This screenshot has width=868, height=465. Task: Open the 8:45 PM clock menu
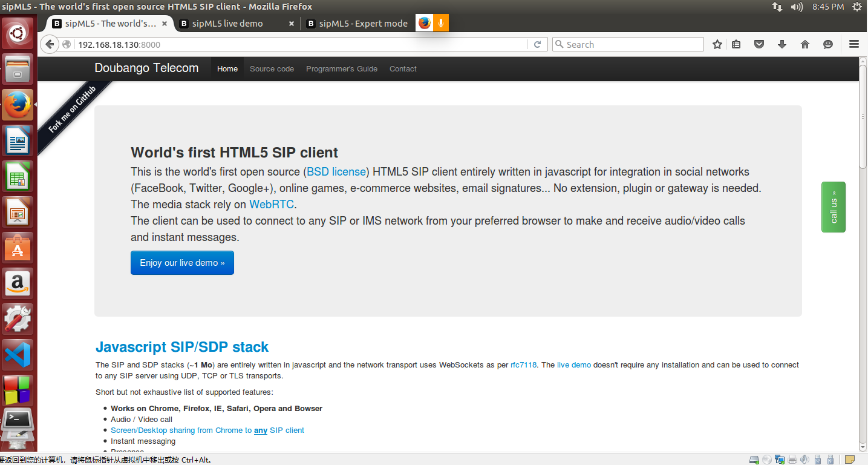tap(828, 7)
